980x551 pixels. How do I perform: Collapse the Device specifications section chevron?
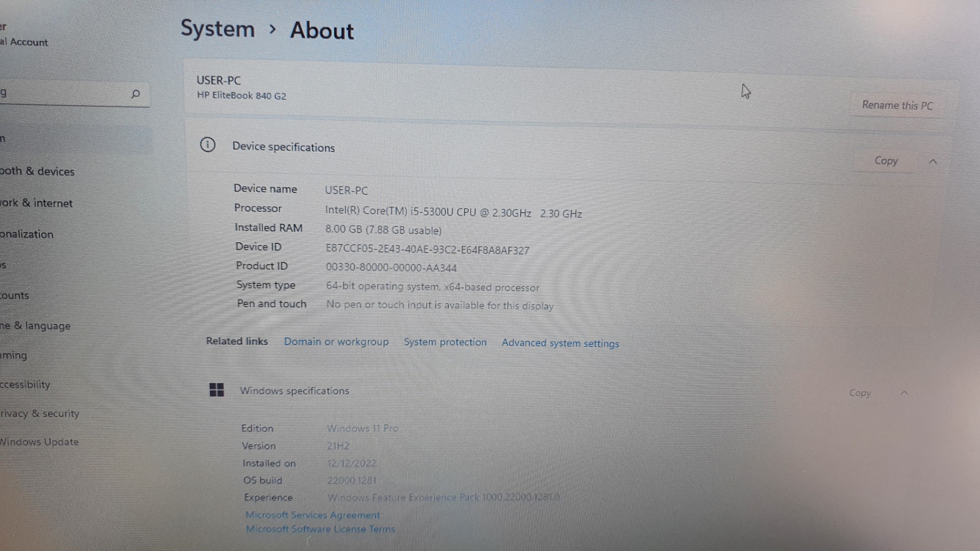click(x=933, y=161)
